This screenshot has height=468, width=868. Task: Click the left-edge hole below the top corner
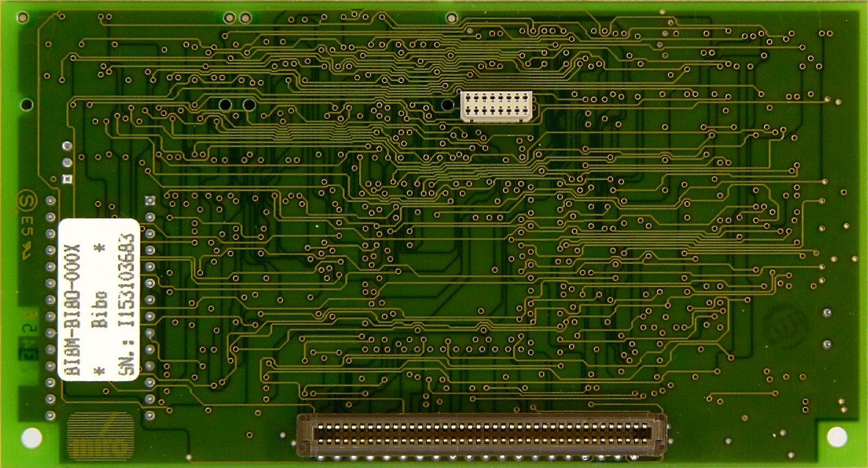[x=27, y=104]
